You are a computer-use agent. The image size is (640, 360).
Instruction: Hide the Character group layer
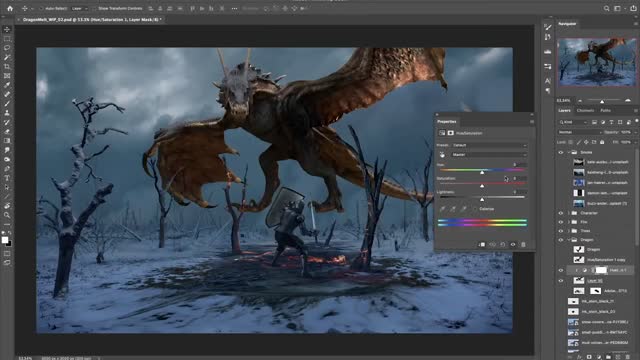(560, 213)
